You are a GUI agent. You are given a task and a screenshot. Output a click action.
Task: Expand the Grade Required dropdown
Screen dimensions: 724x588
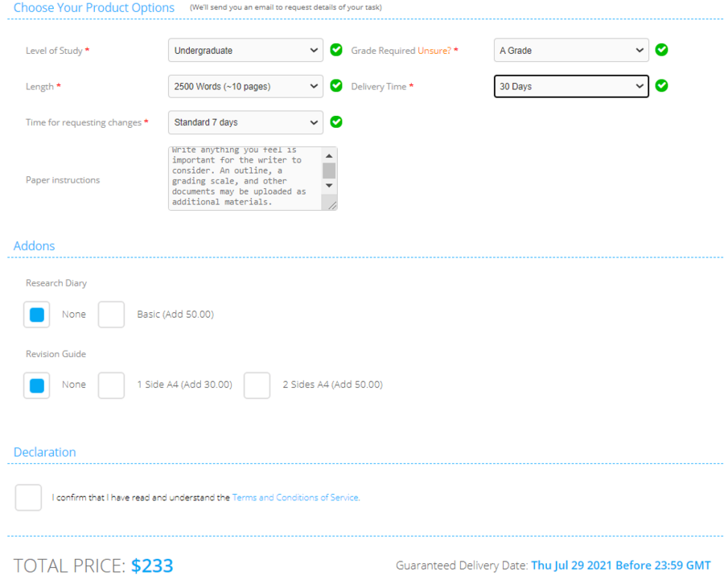(x=570, y=50)
